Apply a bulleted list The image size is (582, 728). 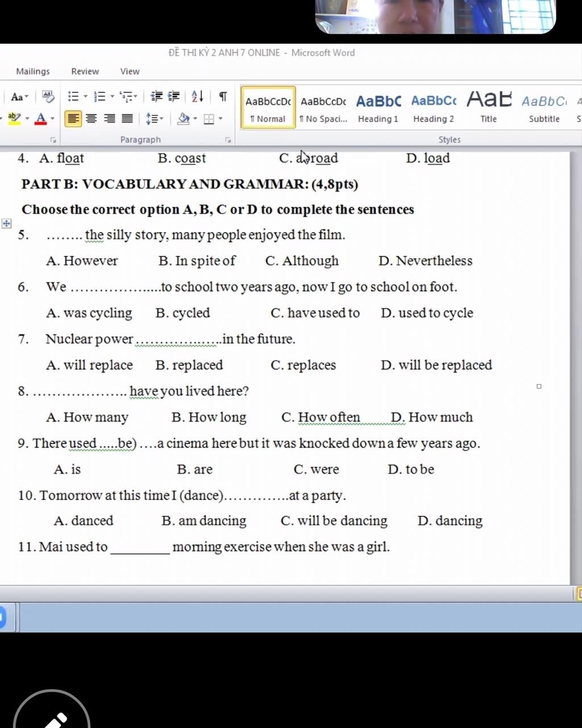[x=73, y=97]
